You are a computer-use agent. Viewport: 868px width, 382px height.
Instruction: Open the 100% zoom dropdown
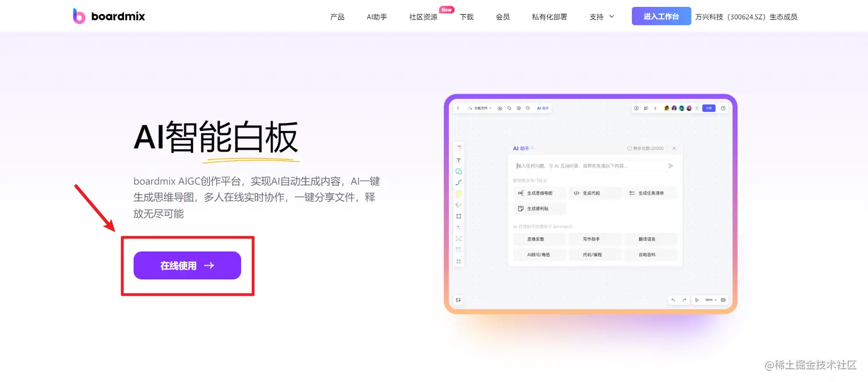pos(711,300)
